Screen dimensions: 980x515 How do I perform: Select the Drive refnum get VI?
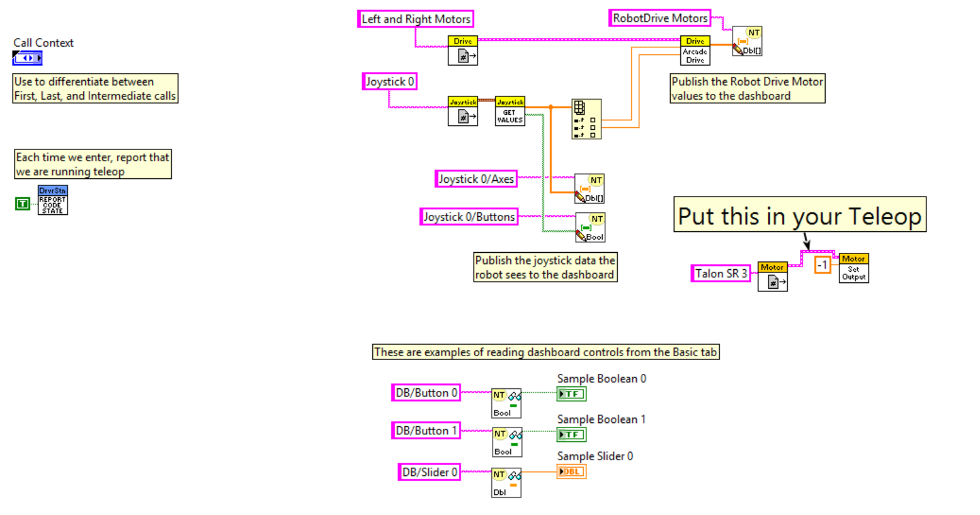coord(463,50)
